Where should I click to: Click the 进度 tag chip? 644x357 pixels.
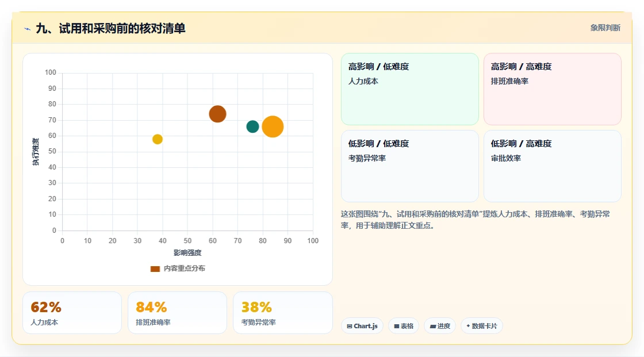pos(440,326)
